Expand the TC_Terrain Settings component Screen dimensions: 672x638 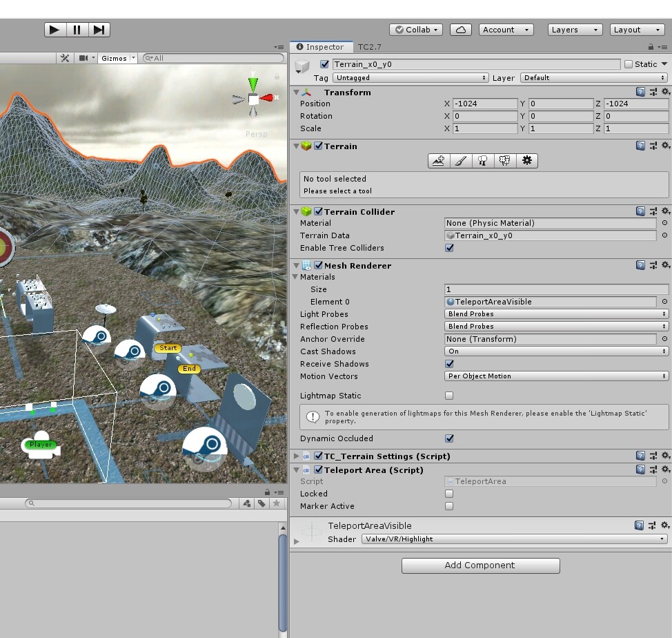pyautogui.click(x=296, y=456)
